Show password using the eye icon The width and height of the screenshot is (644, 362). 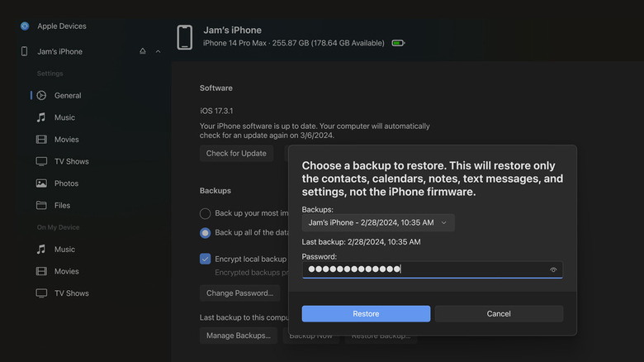pyautogui.click(x=553, y=269)
